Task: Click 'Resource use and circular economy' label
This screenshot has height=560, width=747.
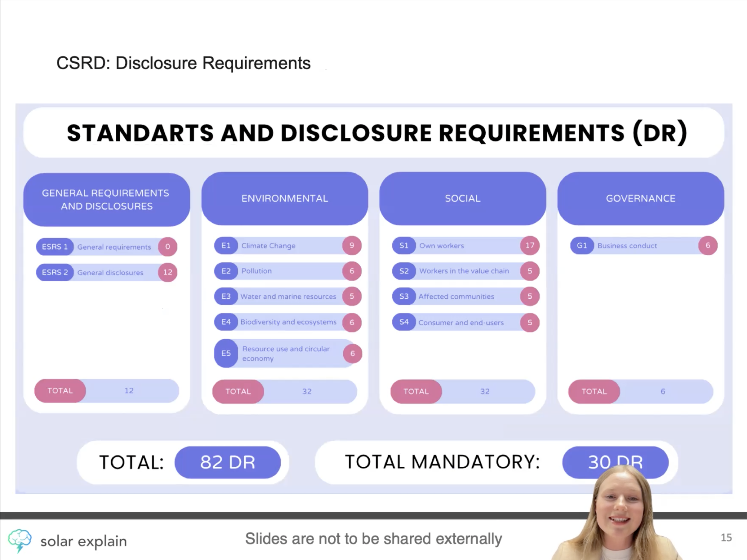Action: pos(286,353)
